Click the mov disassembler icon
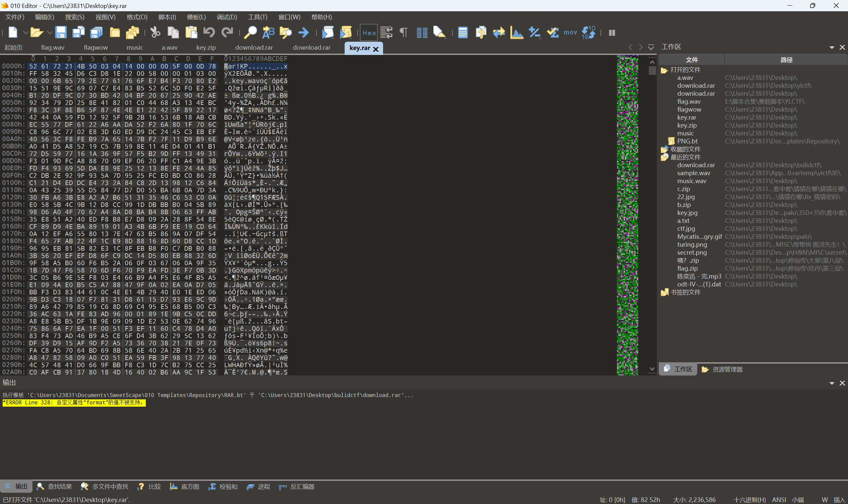Image resolution: width=848 pixels, height=504 pixels. [570, 32]
